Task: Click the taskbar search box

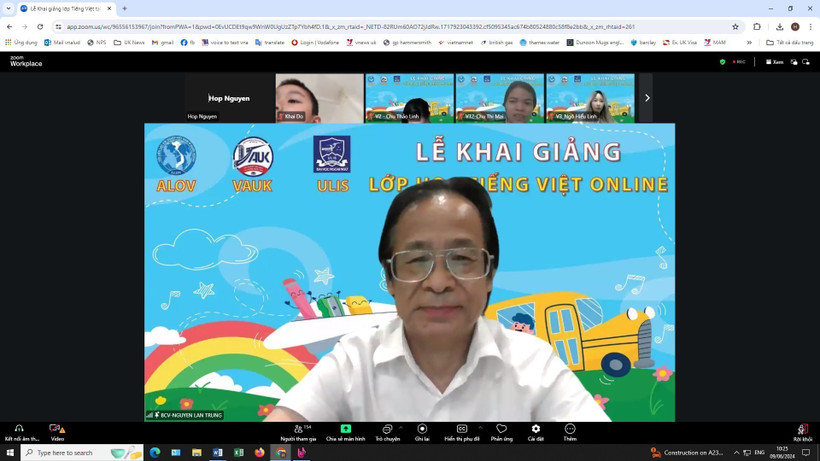Action: (82, 453)
